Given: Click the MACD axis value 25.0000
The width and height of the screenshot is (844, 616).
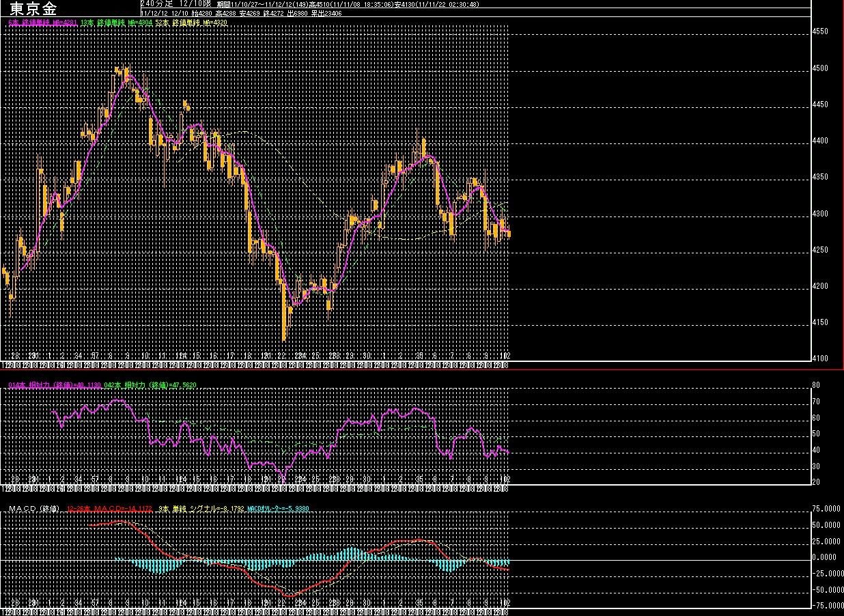Looking at the screenshot, I should tap(826, 542).
